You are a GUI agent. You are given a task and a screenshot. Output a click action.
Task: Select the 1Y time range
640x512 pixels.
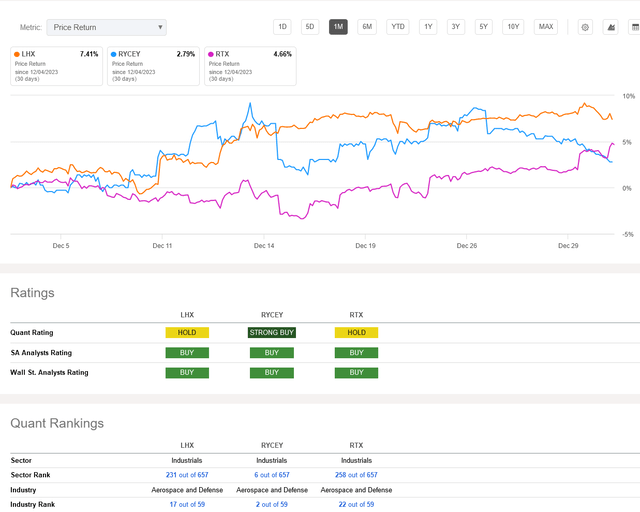pyautogui.click(x=428, y=27)
